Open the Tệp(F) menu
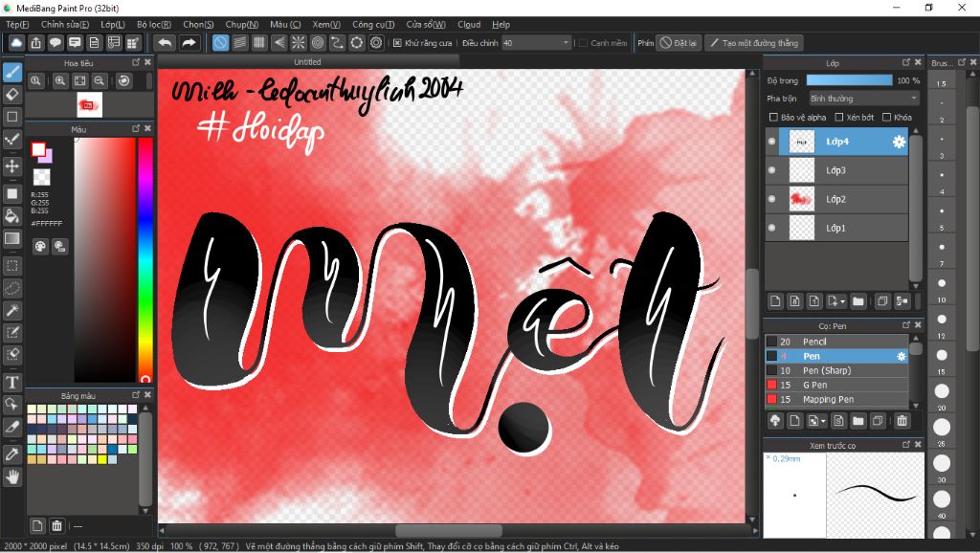980x553 pixels. tap(17, 24)
